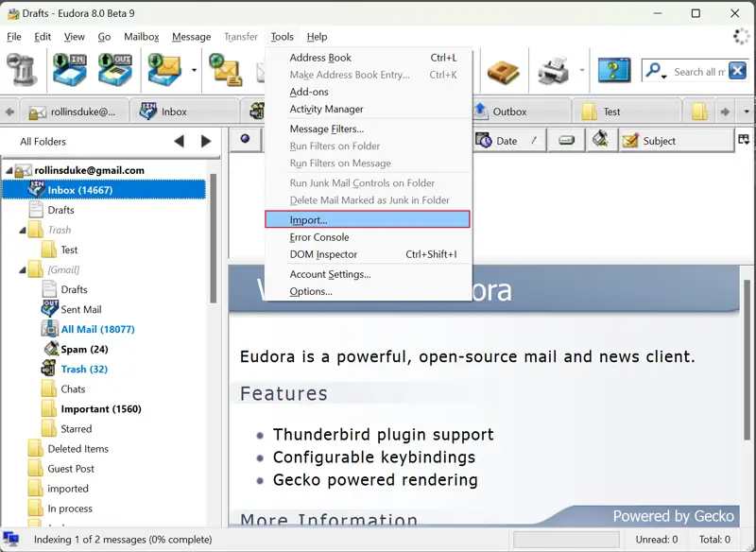
Task: Click the Help question mark monitor icon
Action: pyautogui.click(x=613, y=70)
